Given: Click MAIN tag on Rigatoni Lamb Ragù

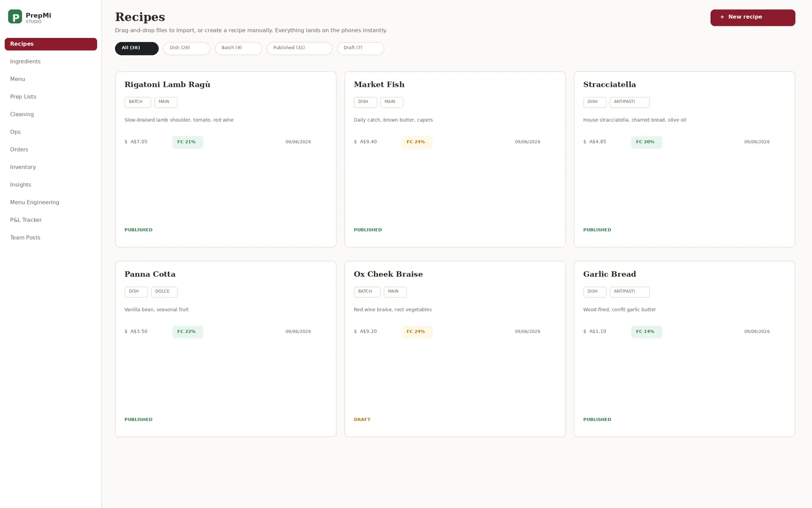Looking at the screenshot, I should click(166, 102).
